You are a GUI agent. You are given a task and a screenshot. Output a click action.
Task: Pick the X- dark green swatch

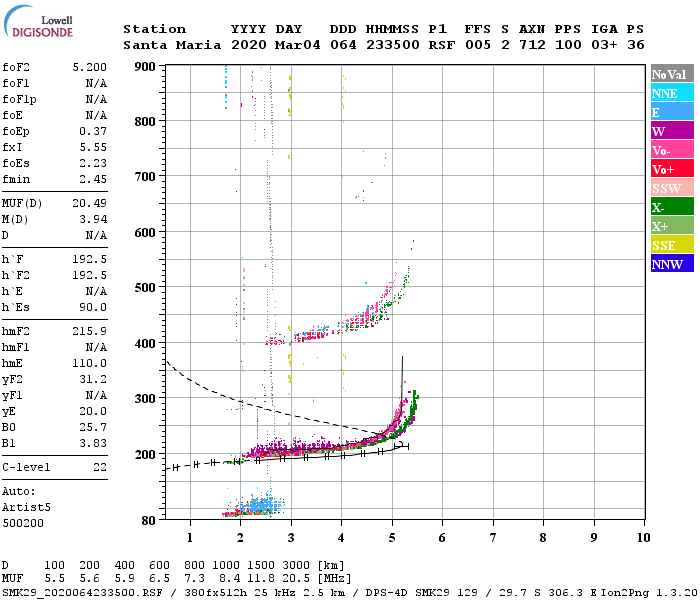pyautogui.click(x=672, y=207)
